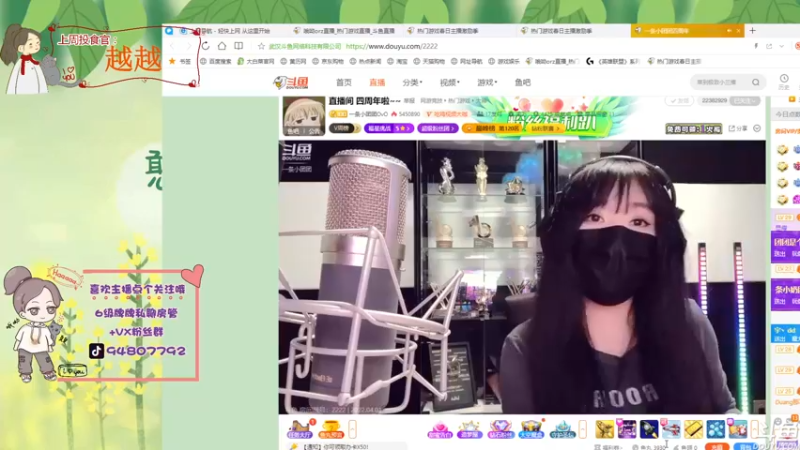800x450 pixels.
Task: Click the Douyu logo in site header
Action: (x=291, y=82)
